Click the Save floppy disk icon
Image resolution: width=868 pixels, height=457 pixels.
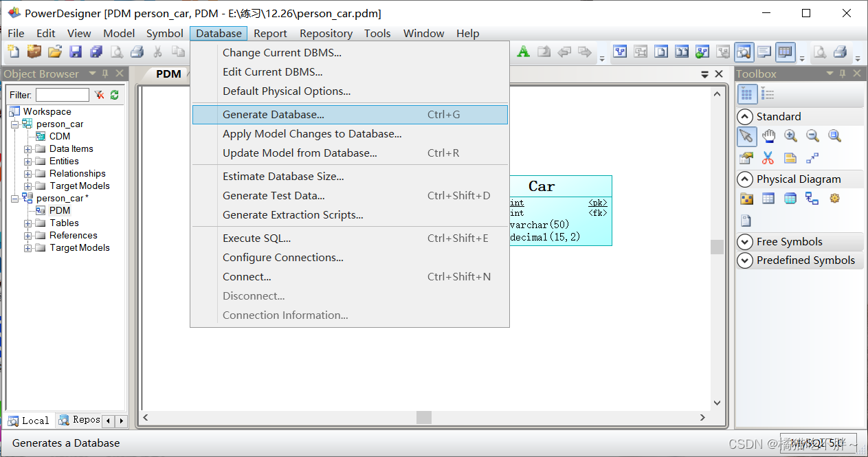click(76, 52)
